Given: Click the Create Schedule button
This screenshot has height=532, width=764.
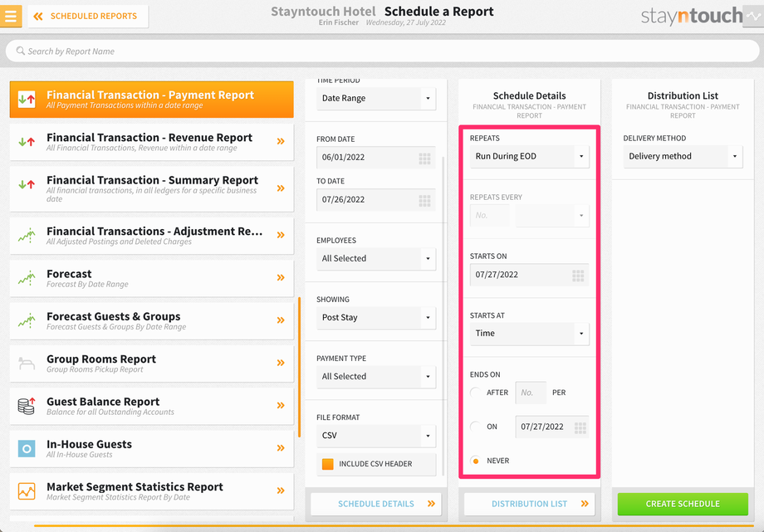Looking at the screenshot, I should coord(683,504).
